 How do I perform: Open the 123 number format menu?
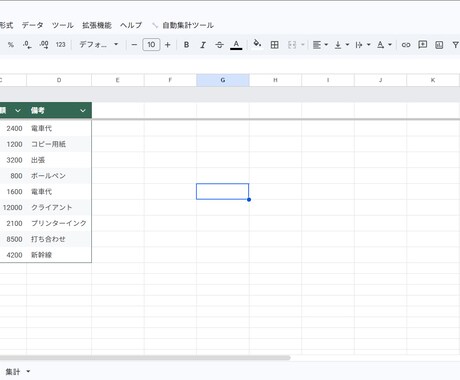(60, 45)
